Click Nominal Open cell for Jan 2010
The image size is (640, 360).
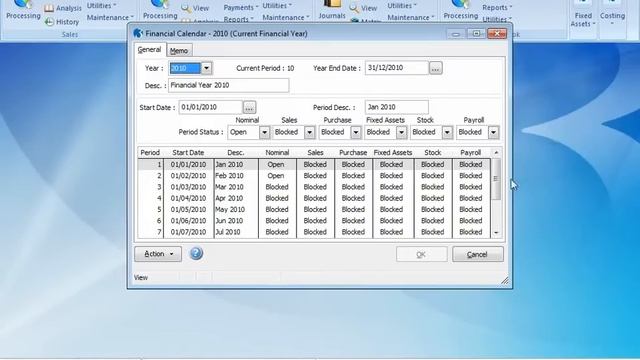pos(277,164)
